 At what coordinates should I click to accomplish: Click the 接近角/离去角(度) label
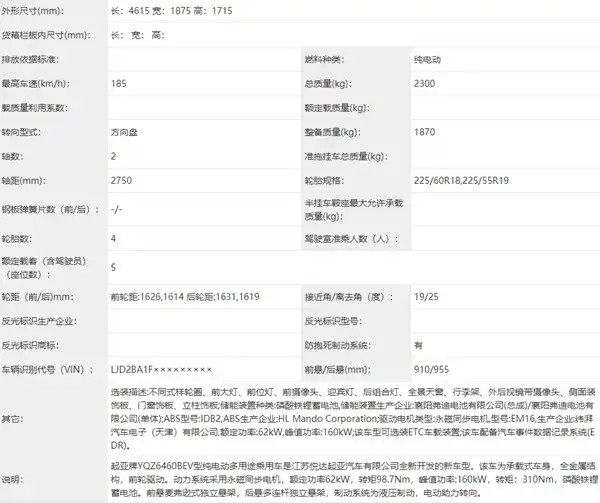[349, 296]
